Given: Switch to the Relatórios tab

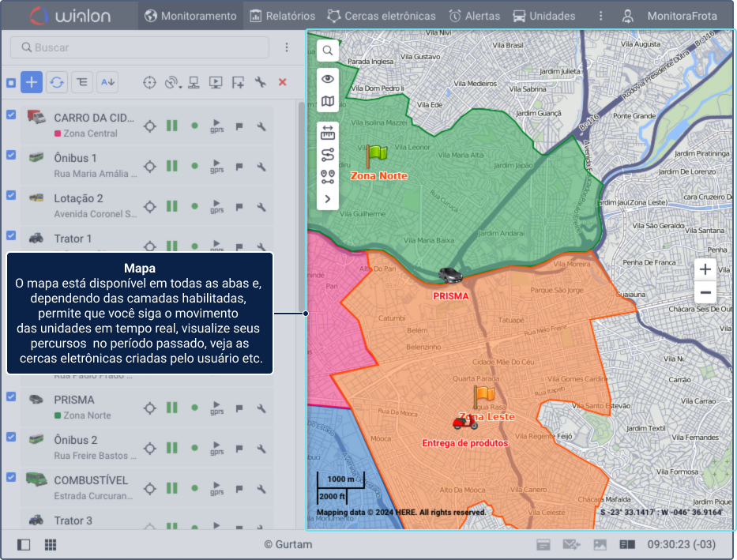Looking at the screenshot, I should 282,16.
